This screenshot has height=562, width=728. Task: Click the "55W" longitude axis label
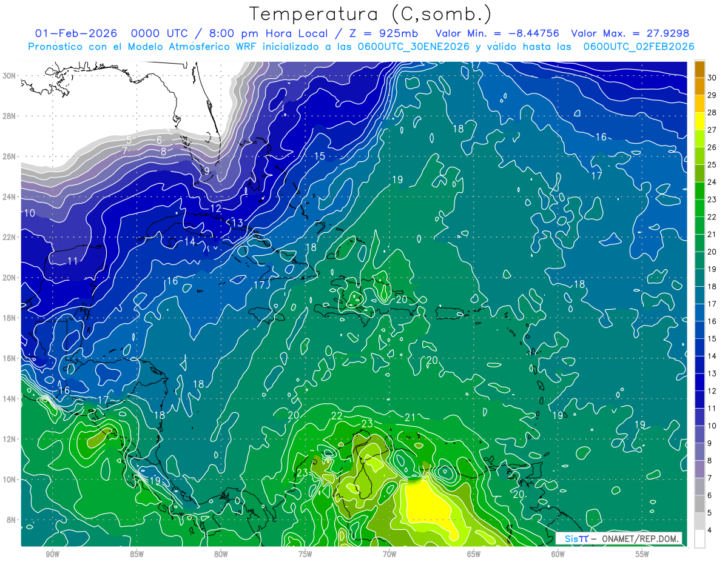(x=642, y=554)
